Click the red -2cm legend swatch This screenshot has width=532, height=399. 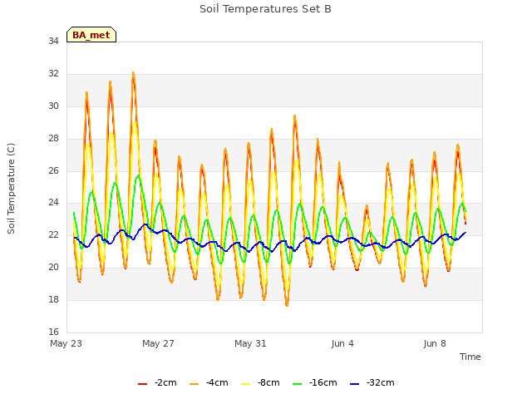142,384
